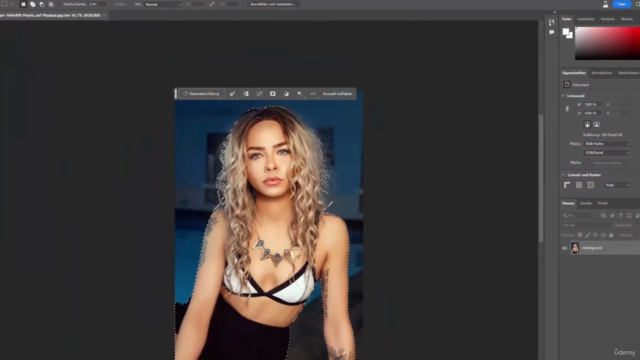Click the swap width and height icon in the options bar

click(212, 4)
